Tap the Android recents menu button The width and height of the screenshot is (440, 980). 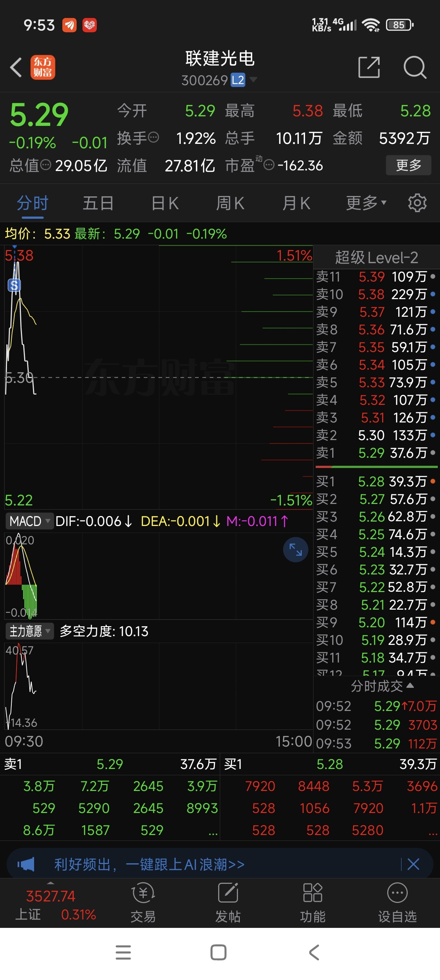point(123,952)
